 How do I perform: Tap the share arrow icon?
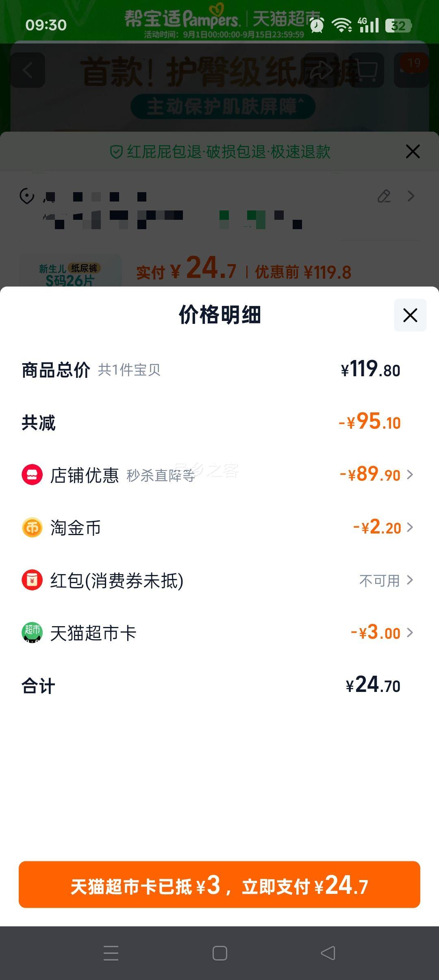(322, 70)
